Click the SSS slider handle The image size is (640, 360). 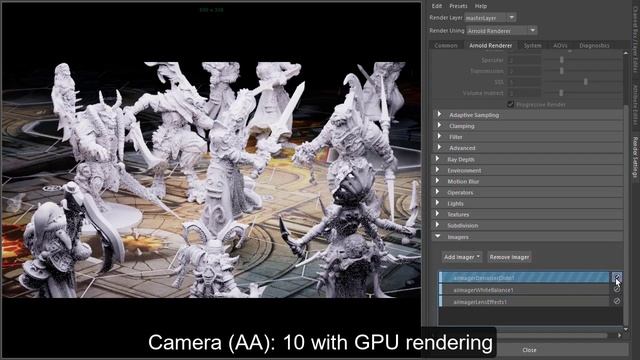tap(586, 82)
